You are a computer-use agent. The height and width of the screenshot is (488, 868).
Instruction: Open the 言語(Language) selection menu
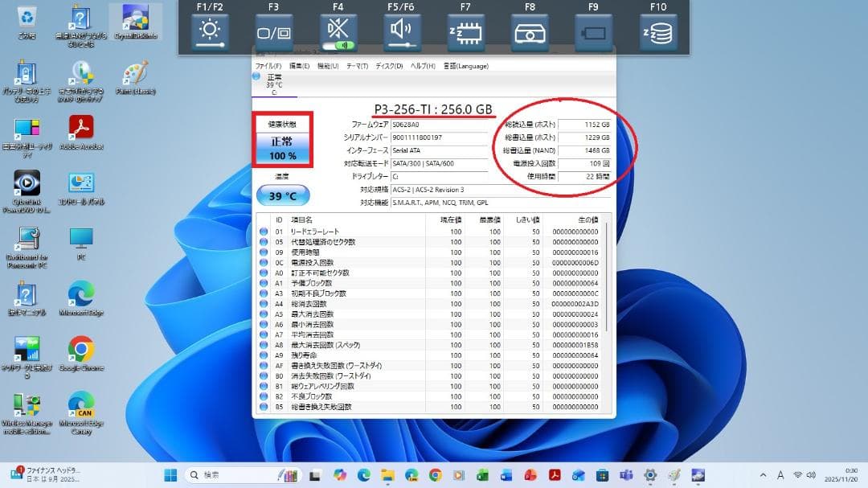click(x=468, y=66)
